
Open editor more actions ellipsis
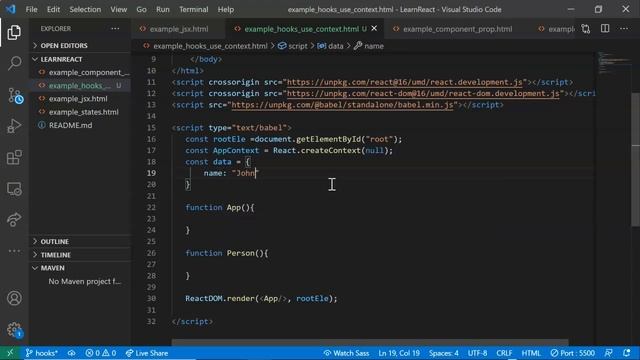pos(624,29)
